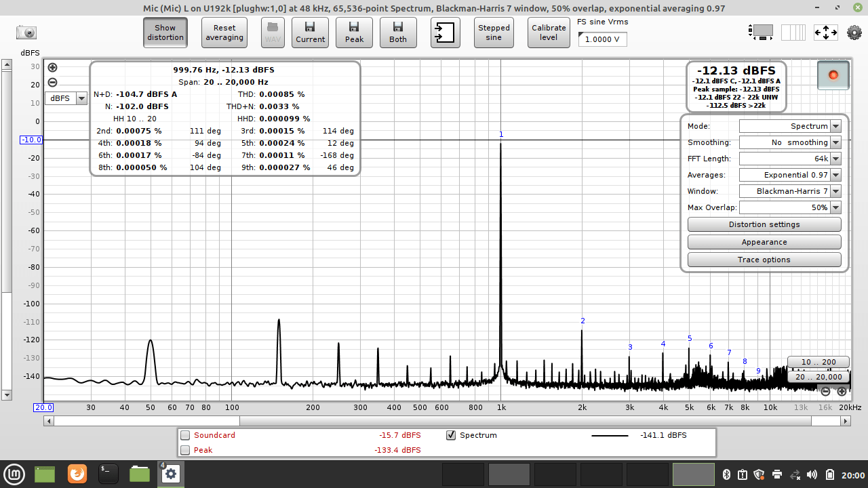The width and height of the screenshot is (868, 488).
Task: Open the Averages dropdown
Action: tap(790, 175)
